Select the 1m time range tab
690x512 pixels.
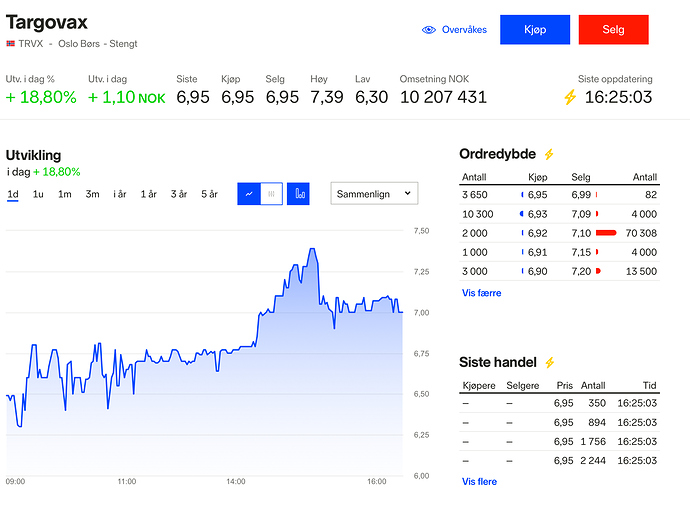coord(65,194)
